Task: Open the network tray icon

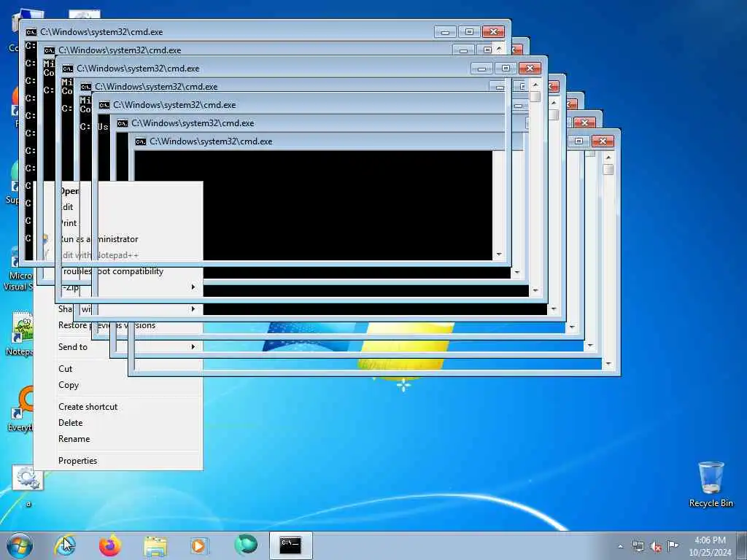Action: click(638, 546)
